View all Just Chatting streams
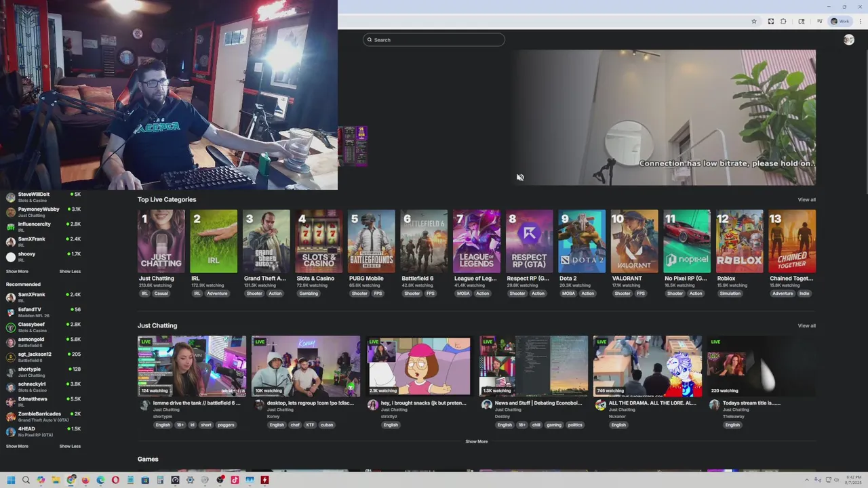 [806, 326]
